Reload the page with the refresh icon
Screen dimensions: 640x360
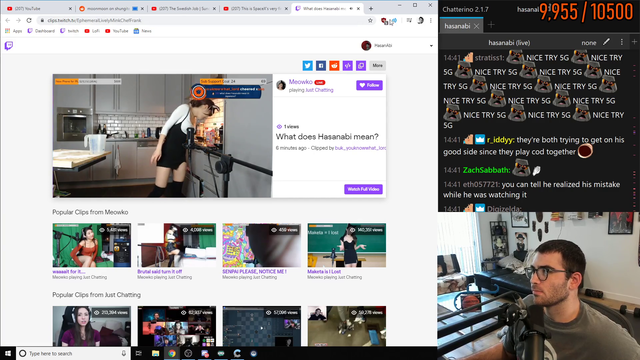tap(29, 20)
